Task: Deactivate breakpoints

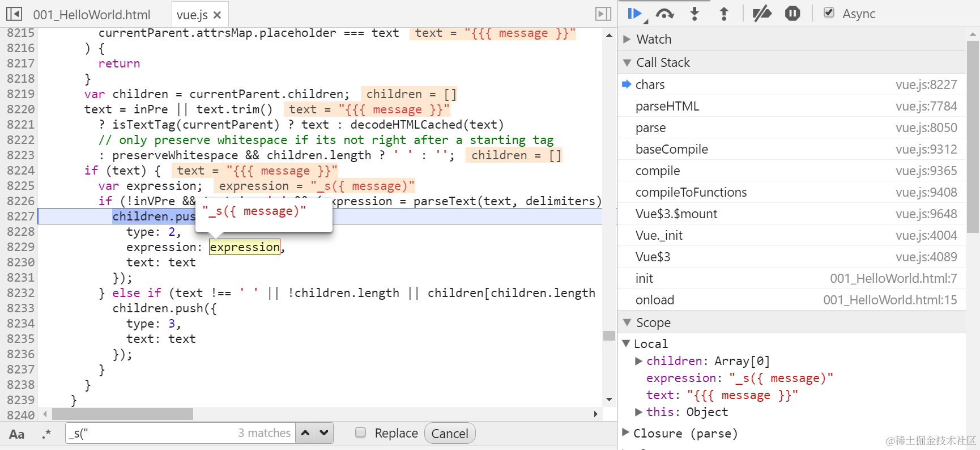Action: [762, 14]
